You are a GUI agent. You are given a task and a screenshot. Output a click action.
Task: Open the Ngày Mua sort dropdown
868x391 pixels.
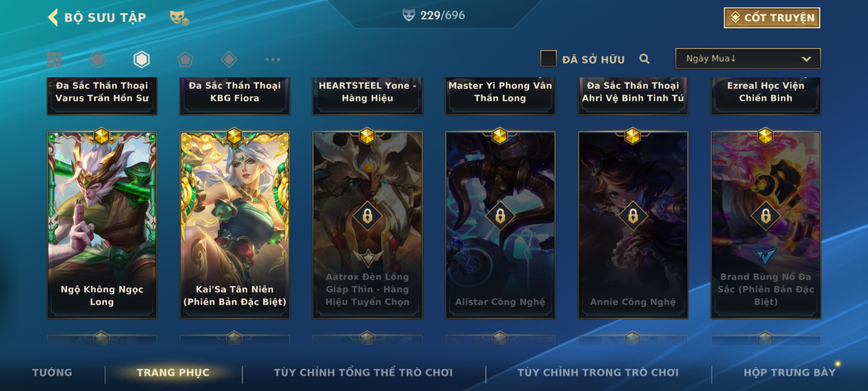click(748, 58)
